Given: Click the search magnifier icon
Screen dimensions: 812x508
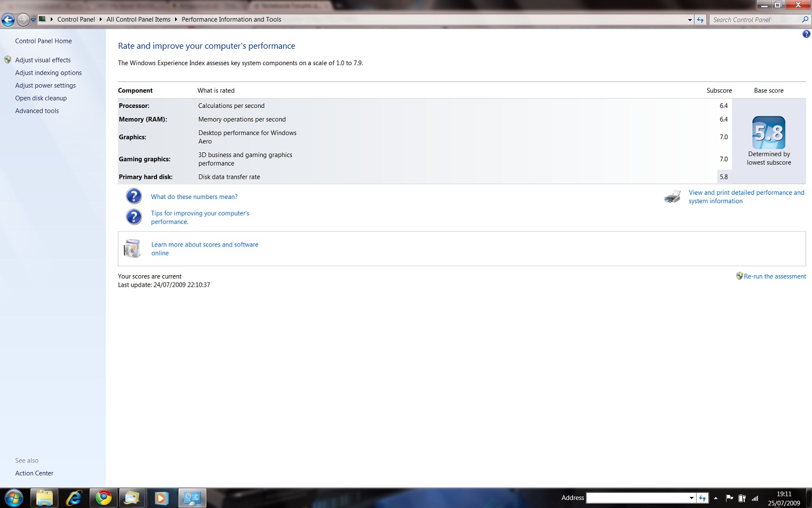Looking at the screenshot, I should [x=805, y=20].
